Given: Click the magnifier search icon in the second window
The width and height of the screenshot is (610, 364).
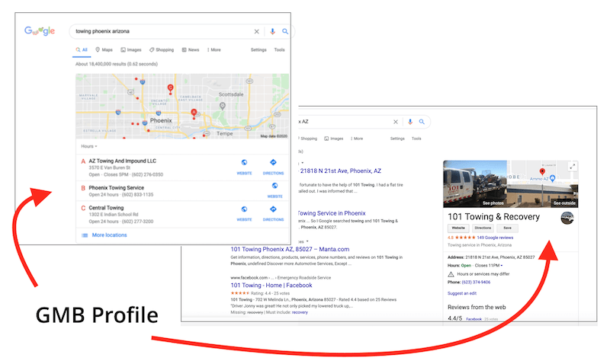Looking at the screenshot, I should tap(422, 122).
